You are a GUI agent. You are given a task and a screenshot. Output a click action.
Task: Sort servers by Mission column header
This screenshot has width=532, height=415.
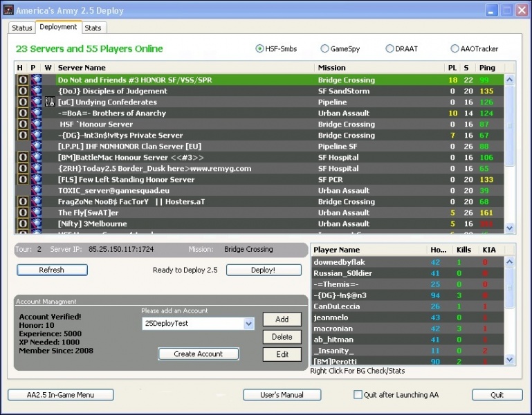(x=380, y=68)
